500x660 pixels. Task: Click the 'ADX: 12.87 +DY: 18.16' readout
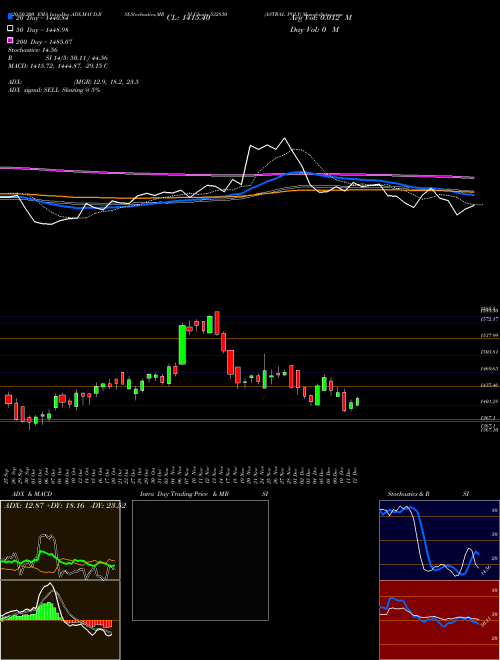tap(46, 505)
